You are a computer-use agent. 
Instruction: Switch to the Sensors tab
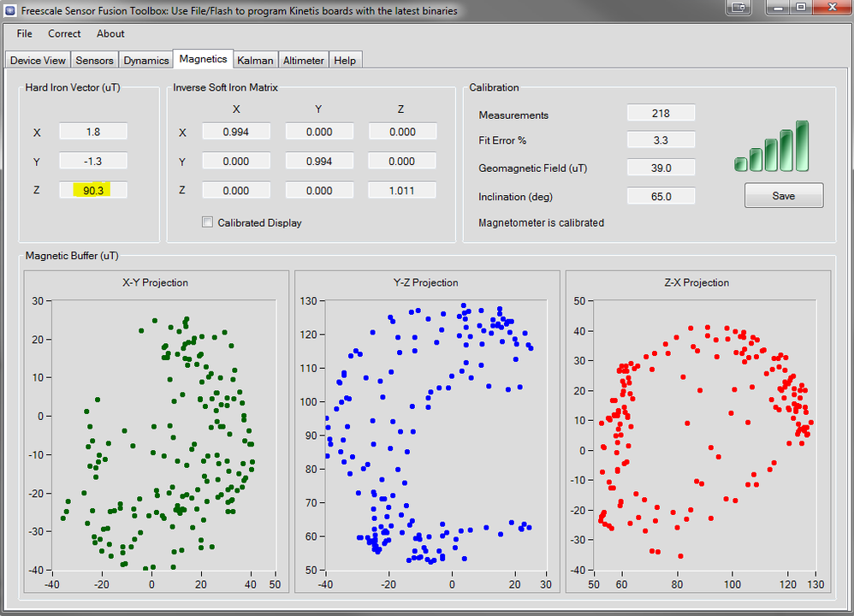point(95,61)
